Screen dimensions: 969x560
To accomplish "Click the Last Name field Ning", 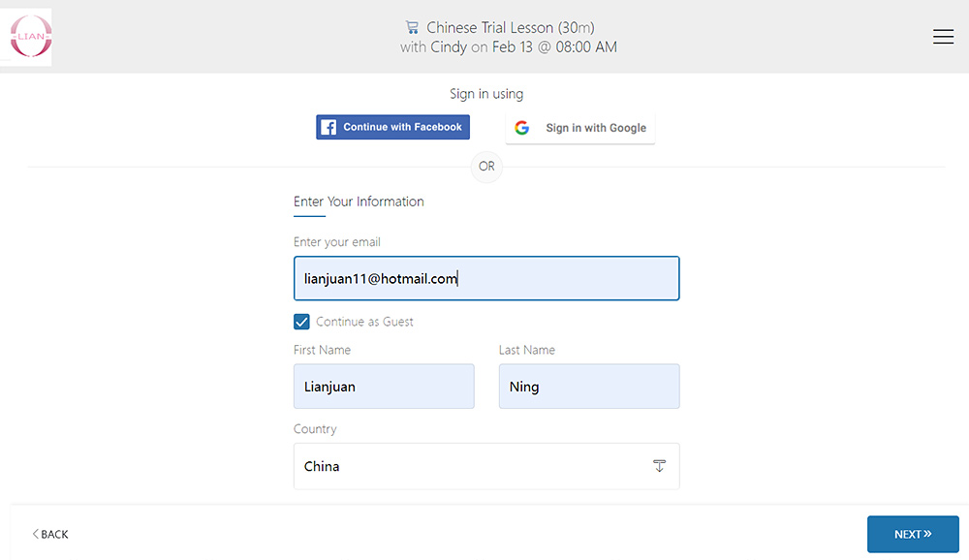I will point(589,387).
